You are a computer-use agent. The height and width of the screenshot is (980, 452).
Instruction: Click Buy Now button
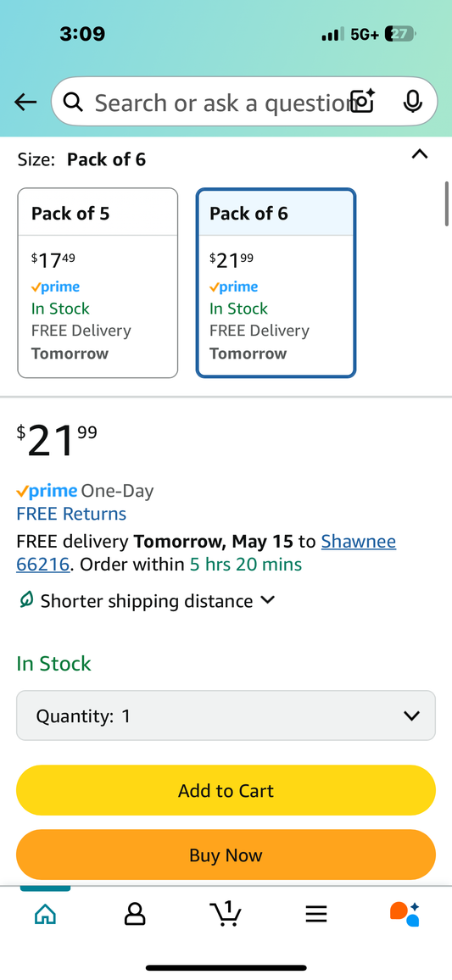pyautogui.click(x=226, y=855)
